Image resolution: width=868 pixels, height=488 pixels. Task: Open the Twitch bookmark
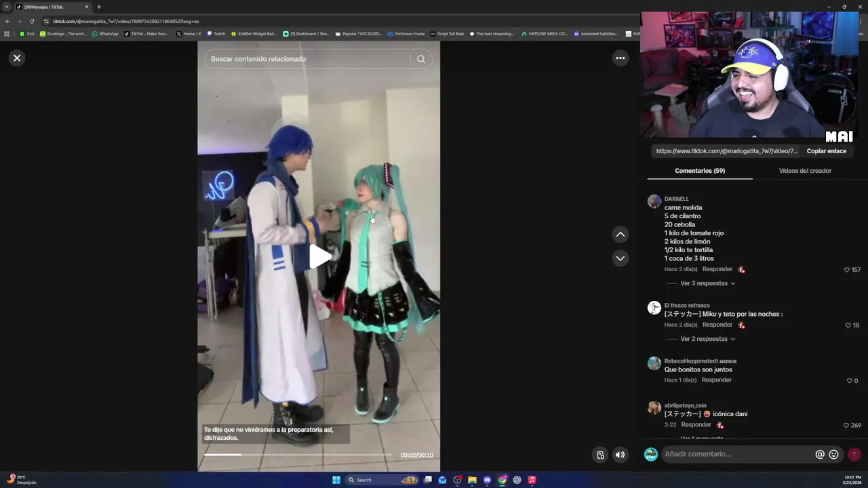[x=216, y=34]
